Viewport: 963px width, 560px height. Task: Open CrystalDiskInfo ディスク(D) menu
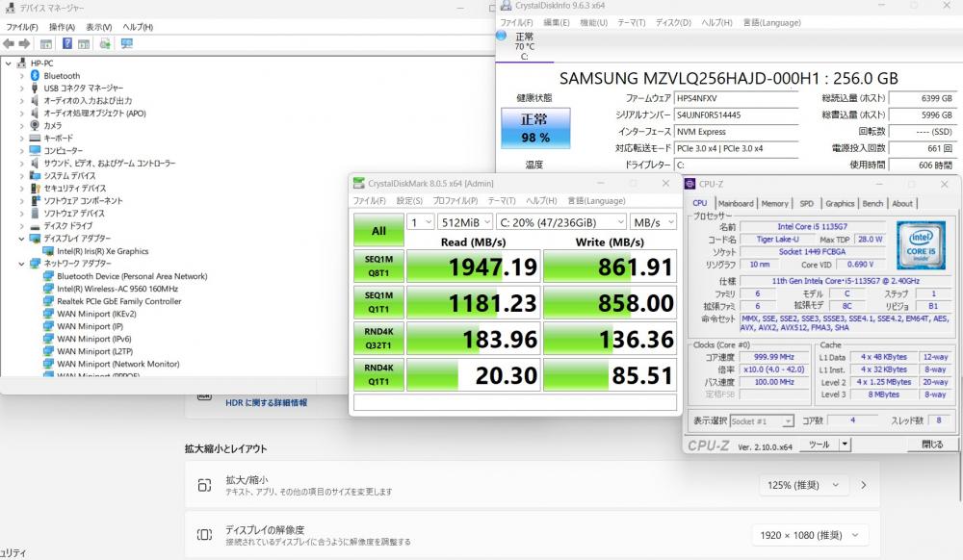coord(673,23)
